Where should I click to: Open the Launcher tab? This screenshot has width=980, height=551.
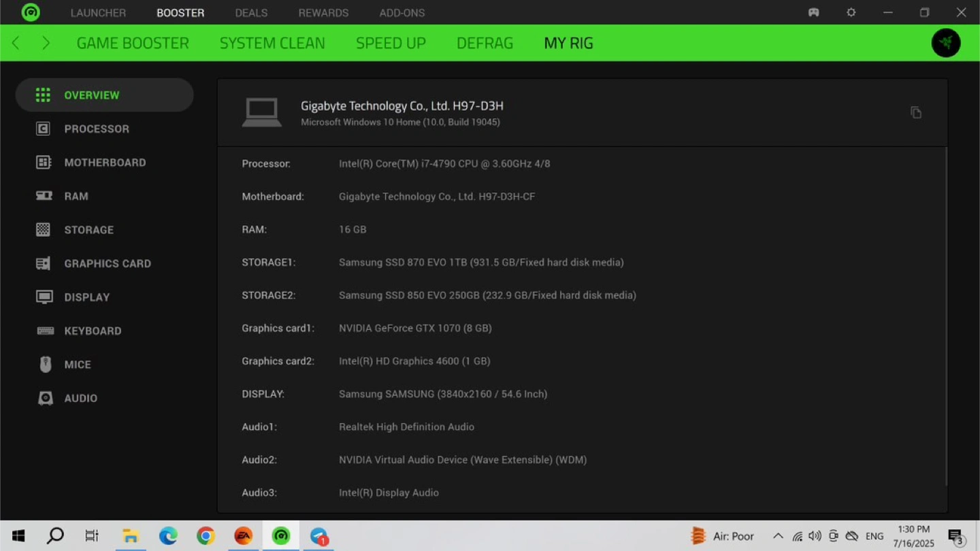pos(98,13)
